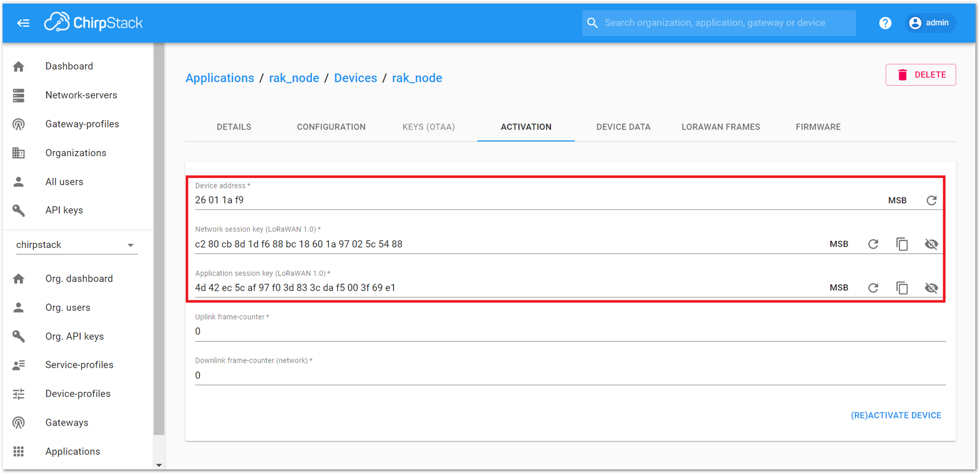Click the Downlink frame-counter (network) field

coord(570,376)
